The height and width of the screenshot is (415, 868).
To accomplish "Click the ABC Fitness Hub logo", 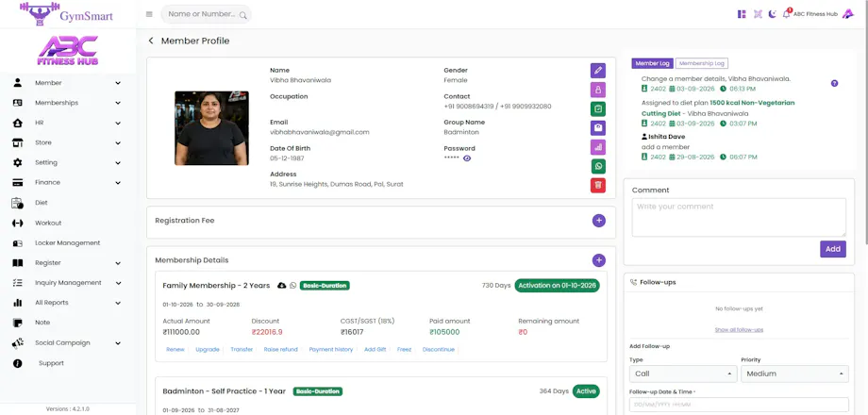I will tap(68, 51).
